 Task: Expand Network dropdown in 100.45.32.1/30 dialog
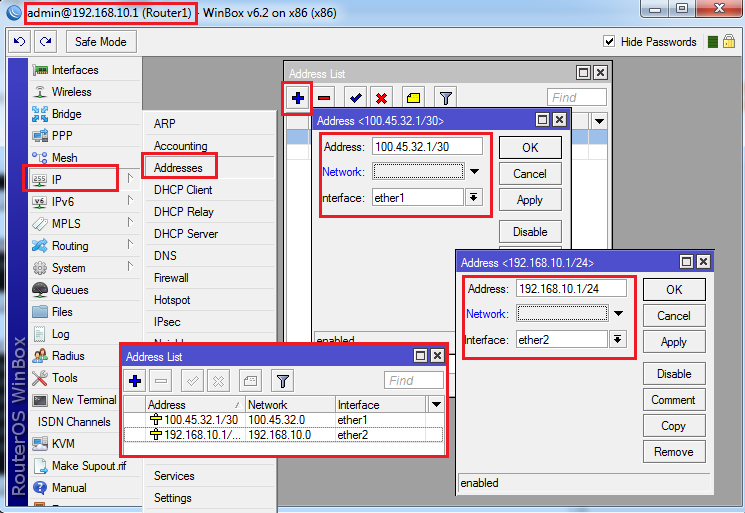coord(474,171)
